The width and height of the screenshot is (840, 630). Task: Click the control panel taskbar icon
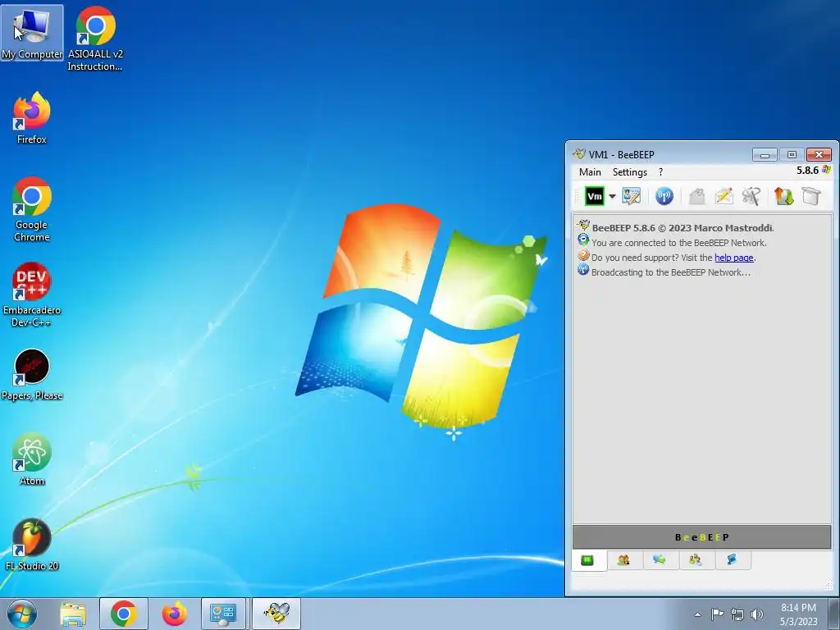[x=223, y=614]
